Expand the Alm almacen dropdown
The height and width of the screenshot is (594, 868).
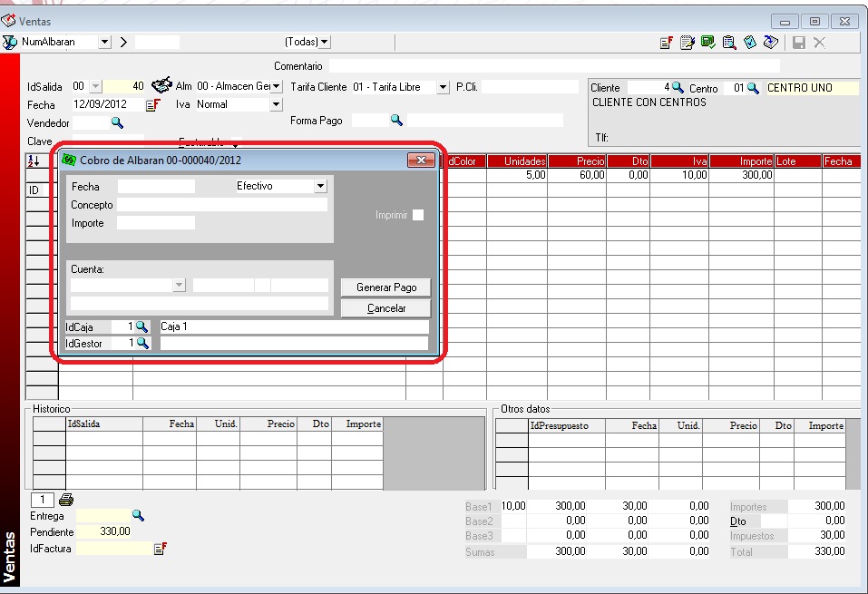277,86
